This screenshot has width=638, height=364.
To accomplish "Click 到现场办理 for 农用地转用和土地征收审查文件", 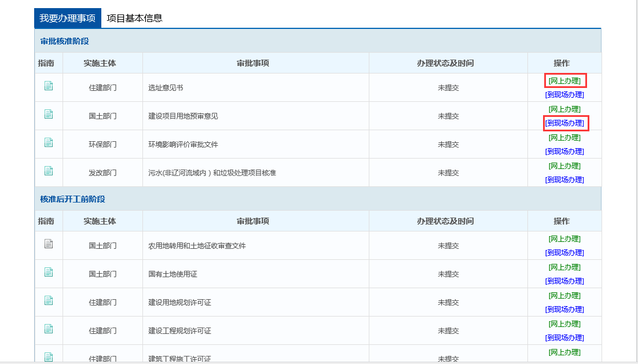I will click(564, 253).
